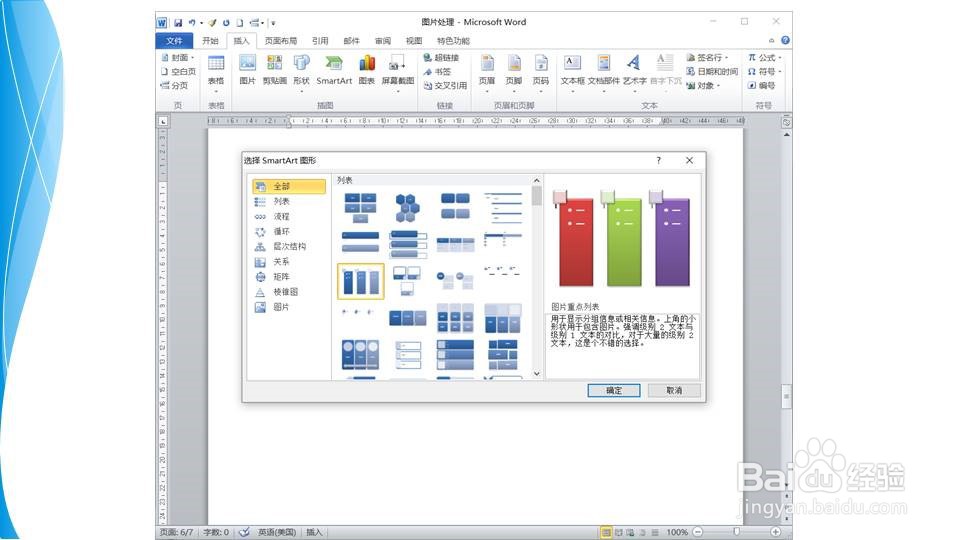This screenshot has height=540, width=960.
Task: Open the Screenshot (屏幕截图) menu
Action: (x=398, y=71)
